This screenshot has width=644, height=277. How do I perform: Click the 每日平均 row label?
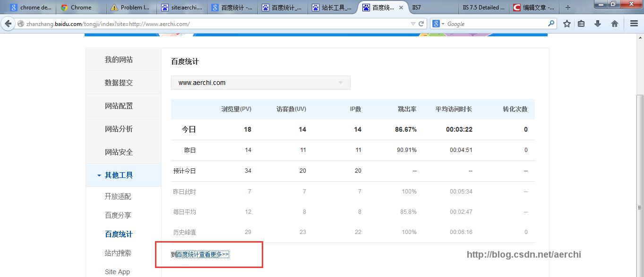184,212
